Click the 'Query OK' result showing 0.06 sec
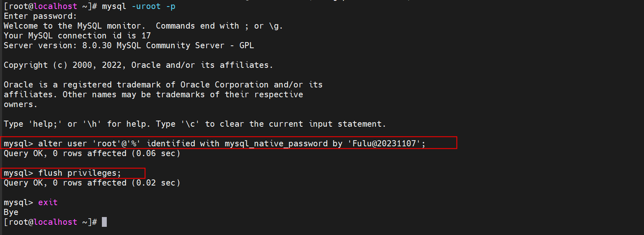Screen dimensions: 644x235 [92, 153]
